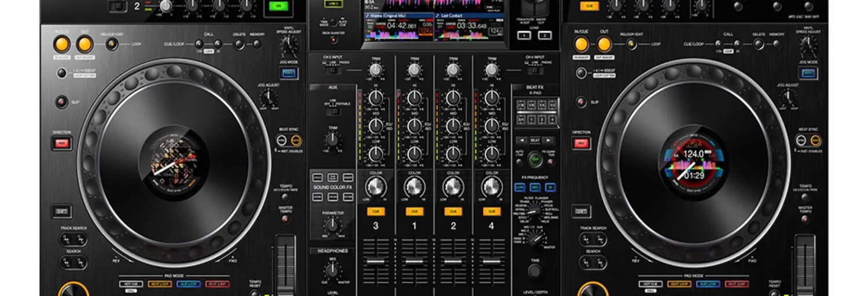Click channel 4 CUE headphone button
The width and height of the screenshot is (868, 296).
pos(492,212)
